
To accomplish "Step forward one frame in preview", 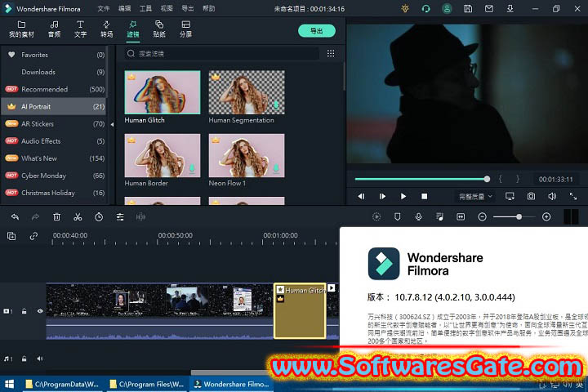I will click(382, 196).
